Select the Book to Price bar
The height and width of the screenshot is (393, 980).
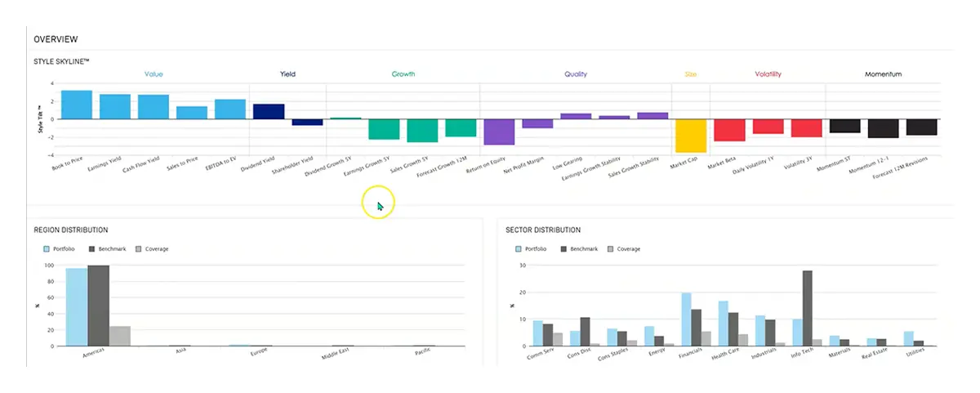point(77,105)
